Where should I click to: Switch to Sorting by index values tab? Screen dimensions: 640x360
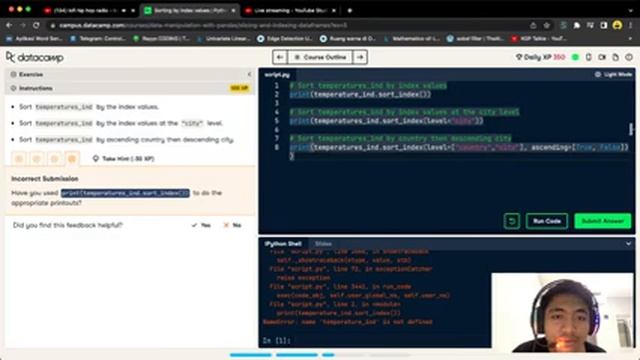click(x=190, y=11)
